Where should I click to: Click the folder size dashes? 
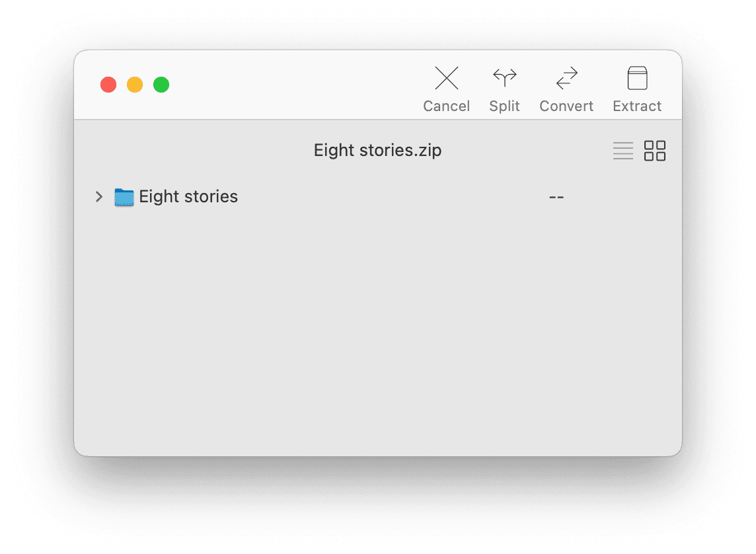pyautogui.click(x=556, y=197)
